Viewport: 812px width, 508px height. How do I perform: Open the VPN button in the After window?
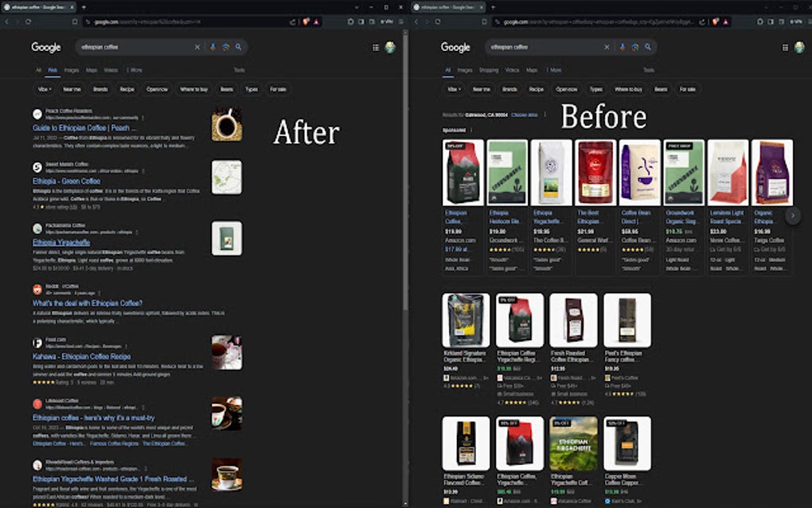tap(386, 21)
